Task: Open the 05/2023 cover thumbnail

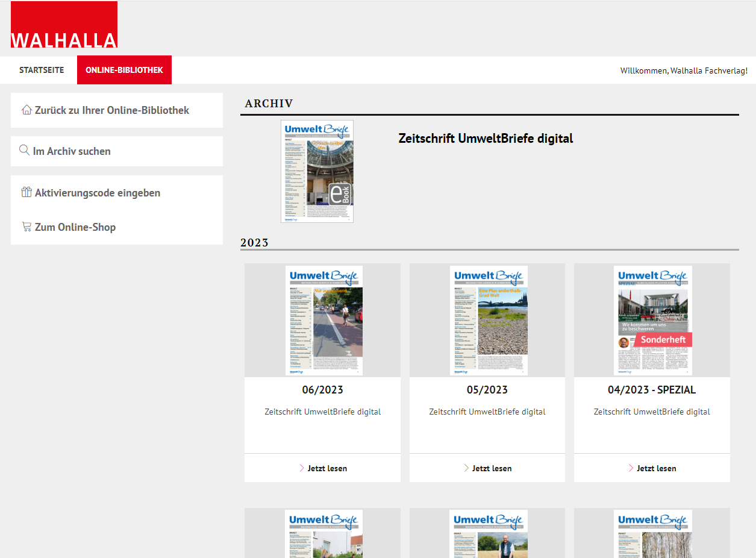Action: pos(489,321)
